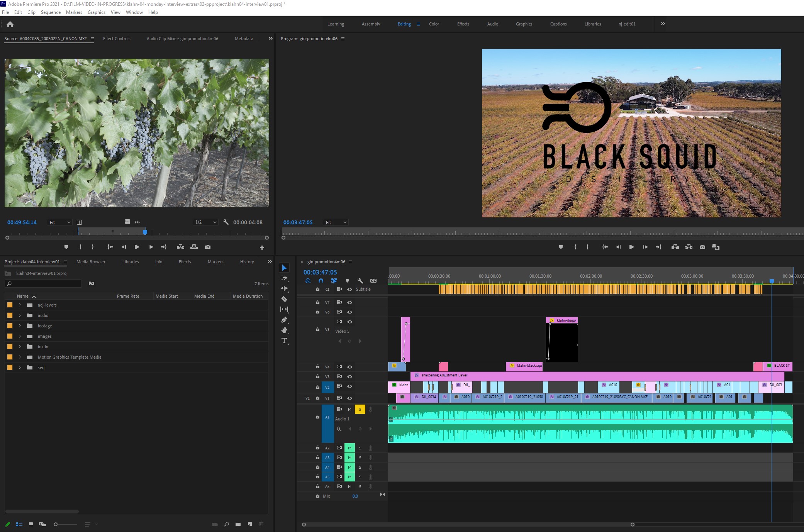This screenshot has height=532, width=804.
Task: Toggle Subtitle track visibility eye
Action: (349, 289)
